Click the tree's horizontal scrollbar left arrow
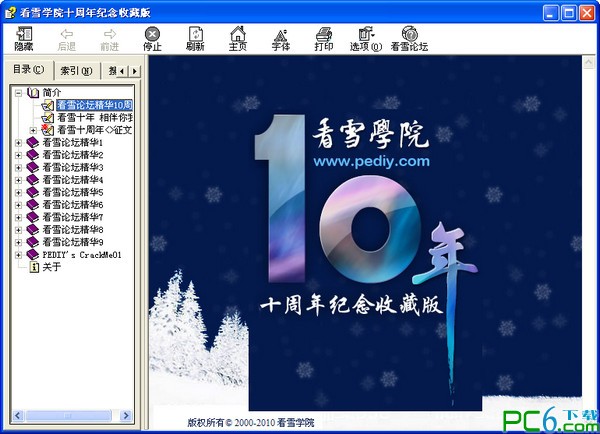This screenshot has height=434, width=600. pos(18,416)
